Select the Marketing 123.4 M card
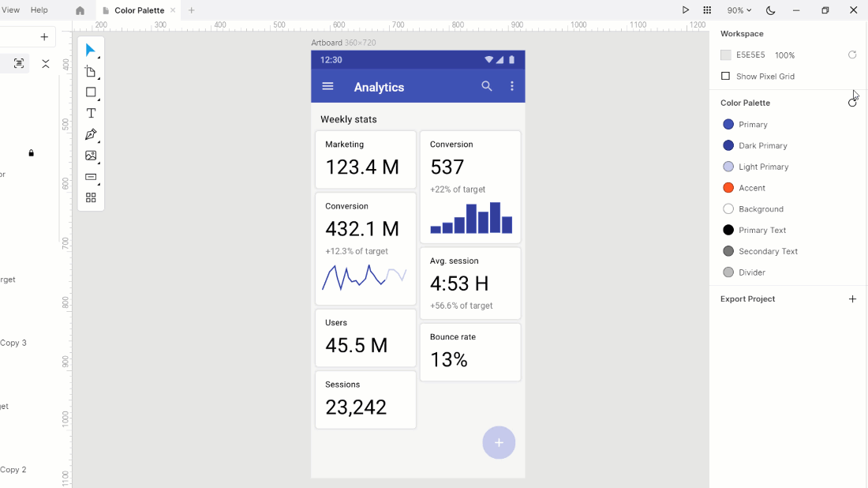 tap(365, 160)
